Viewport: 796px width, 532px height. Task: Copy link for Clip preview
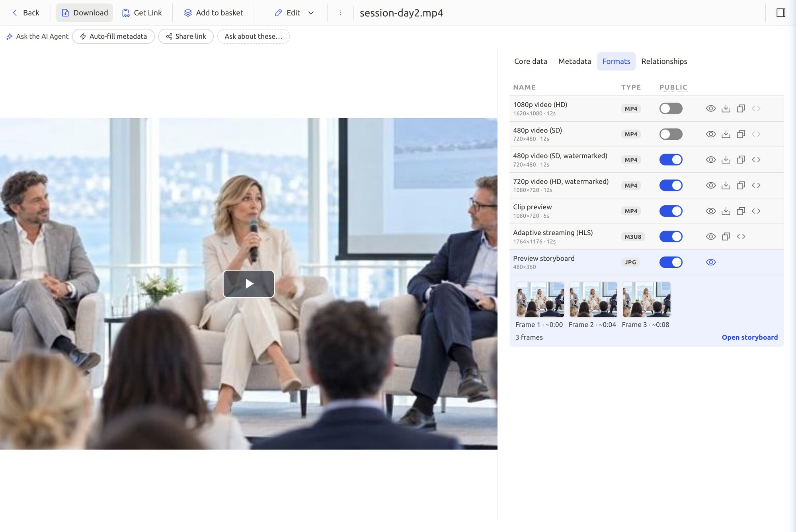click(741, 211)
